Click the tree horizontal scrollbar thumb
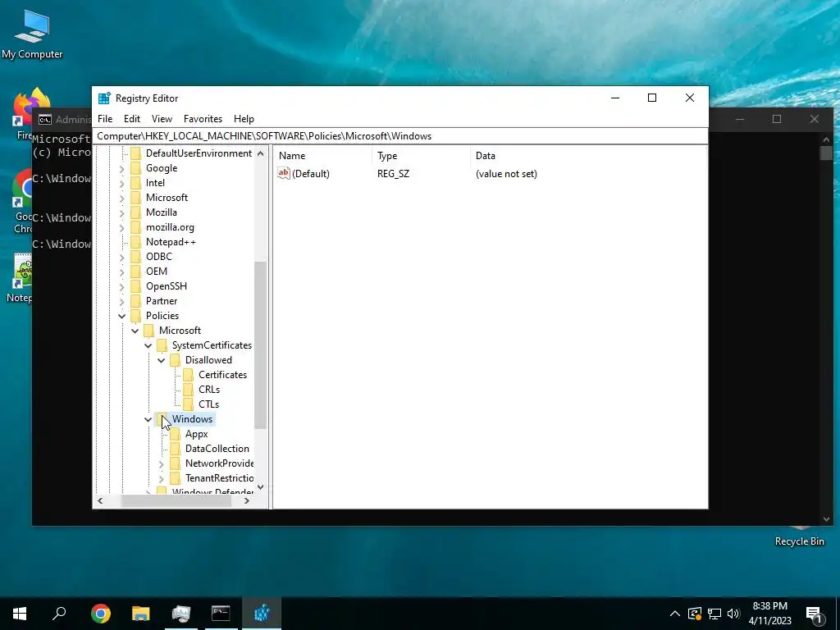Viewport: 840px width, 630px height. point(176,501)
